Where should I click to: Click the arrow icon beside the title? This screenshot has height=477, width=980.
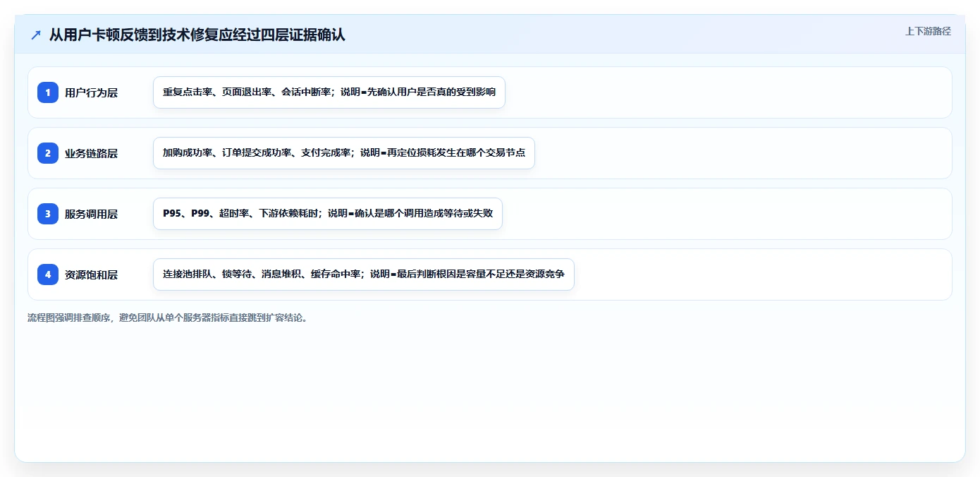pyautogui.click(x=36, y=35)
